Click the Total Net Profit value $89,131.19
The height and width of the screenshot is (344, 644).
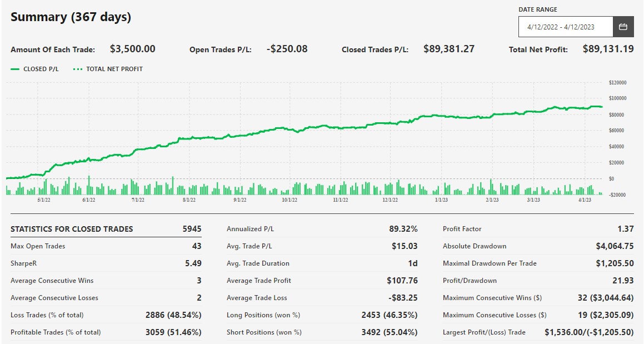click(608, 49)
